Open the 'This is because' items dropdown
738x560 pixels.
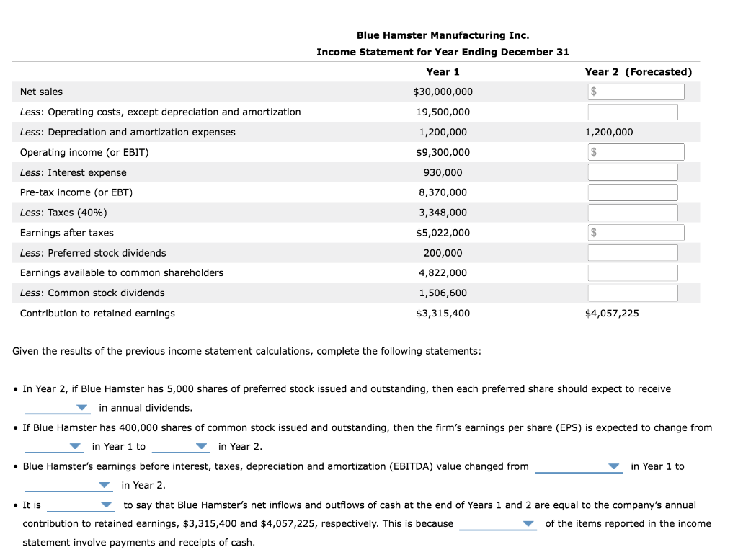tap(498, 524)
